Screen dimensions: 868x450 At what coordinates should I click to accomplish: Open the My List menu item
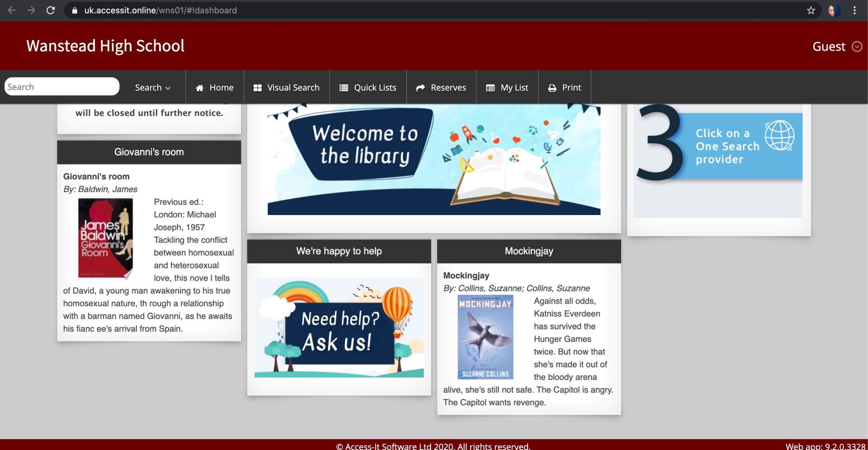pyautogui.click(x=507, y=87)
